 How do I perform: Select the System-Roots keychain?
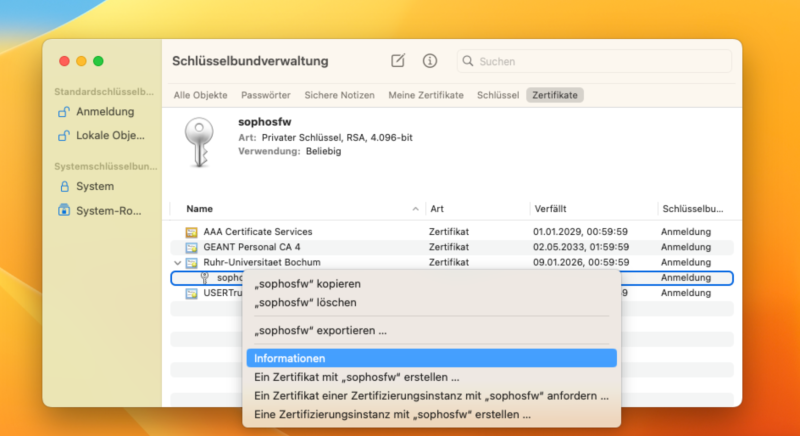(x=100, y=211)
